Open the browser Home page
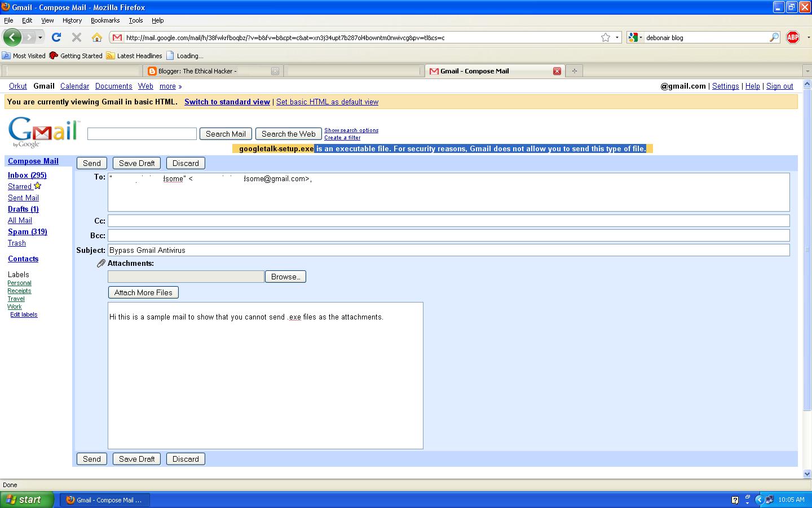The width and height of the screenshot is (812, 508). [x=96, y=37]
